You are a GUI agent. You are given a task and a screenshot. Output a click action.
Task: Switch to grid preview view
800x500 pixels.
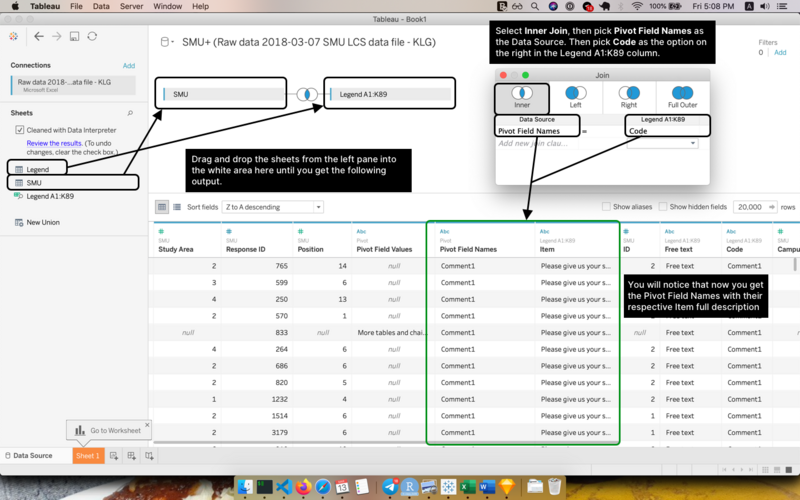click(162, 207)
